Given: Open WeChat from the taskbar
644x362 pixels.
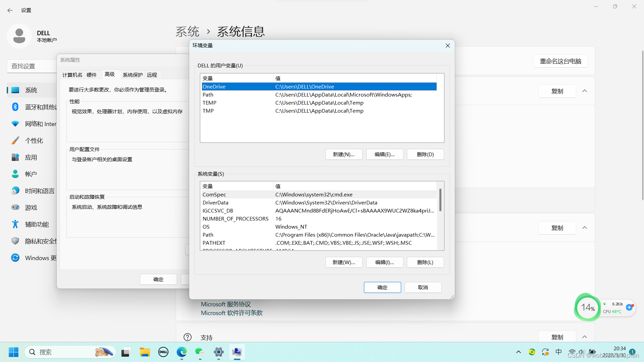Looking at the screenshot, I should click(x=200, y=352).
